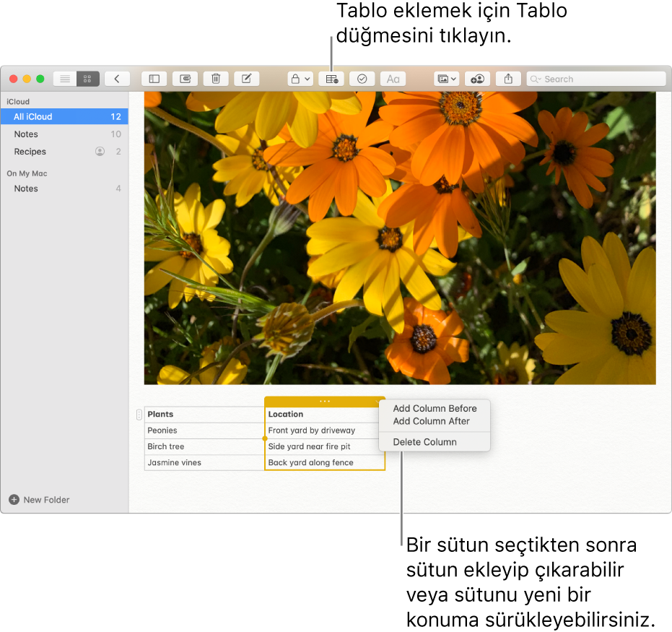This screenshot has height=632, width=672.
Task: Add a checklist with checkmark button
Action: click(362, 79)
